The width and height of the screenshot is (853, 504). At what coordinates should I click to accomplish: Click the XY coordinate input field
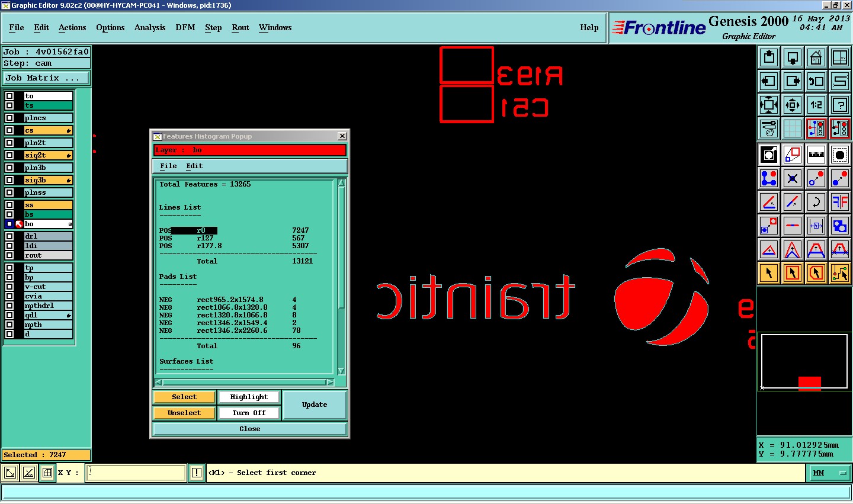[x=136, y=473]
